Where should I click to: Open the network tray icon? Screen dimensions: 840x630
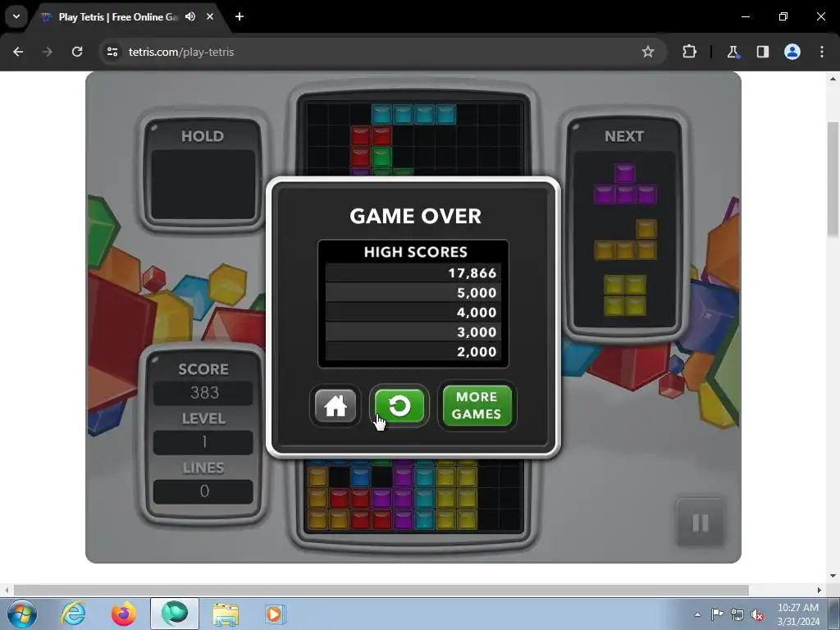tap(737, 614)
